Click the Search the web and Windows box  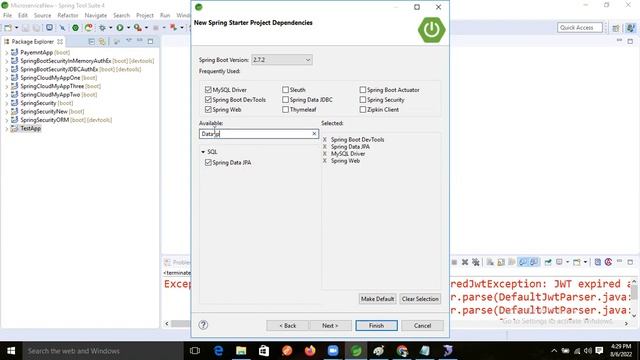[102, 351]
